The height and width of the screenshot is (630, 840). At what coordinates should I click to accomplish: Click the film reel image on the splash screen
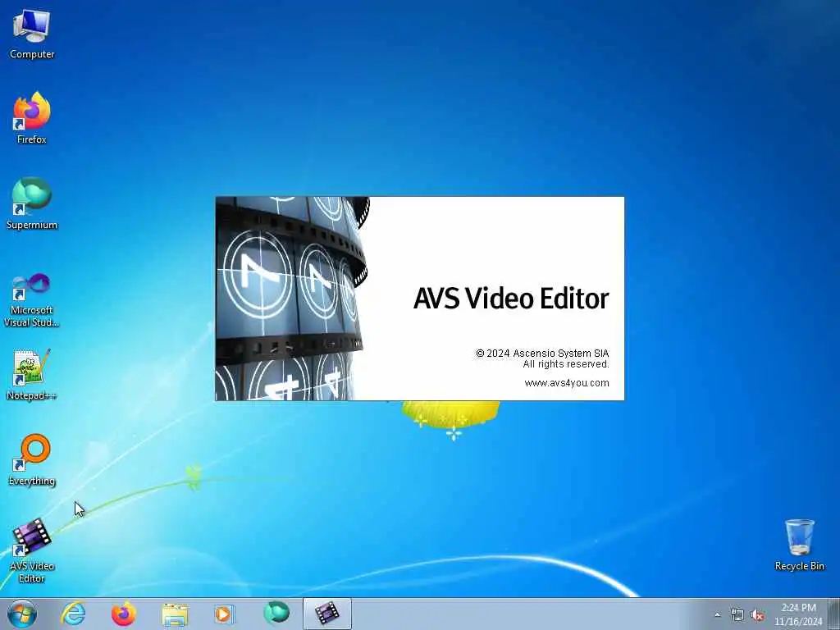click(292, 299)
